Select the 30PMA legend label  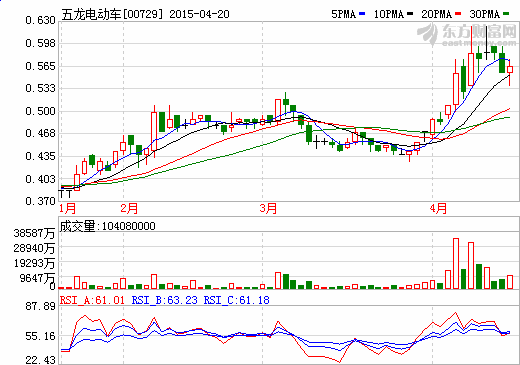(485, 14)
